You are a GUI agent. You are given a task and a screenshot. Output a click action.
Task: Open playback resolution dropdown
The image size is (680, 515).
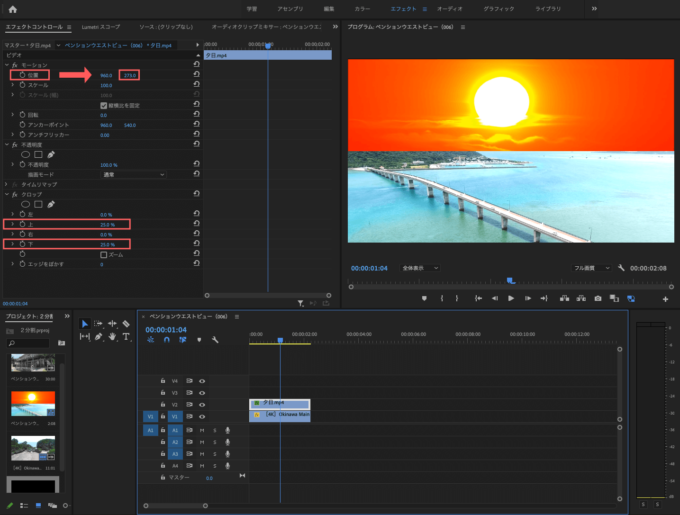(x=591, y=268)
